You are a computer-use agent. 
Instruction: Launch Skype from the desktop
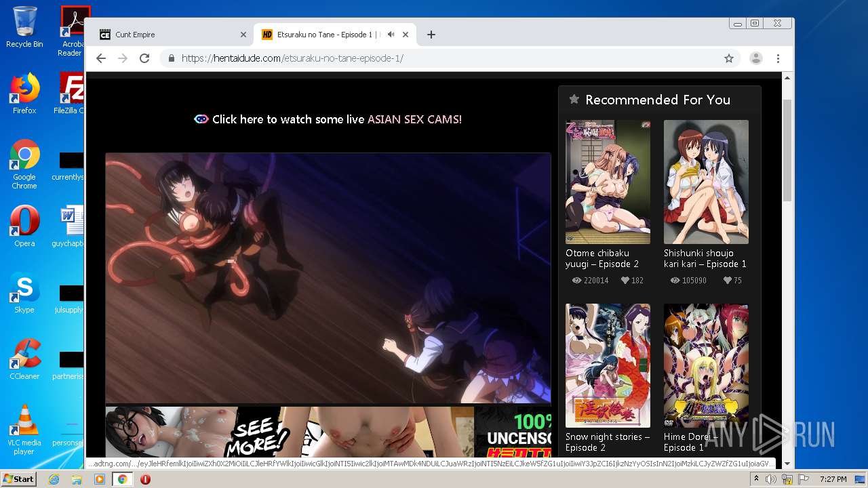24,293
